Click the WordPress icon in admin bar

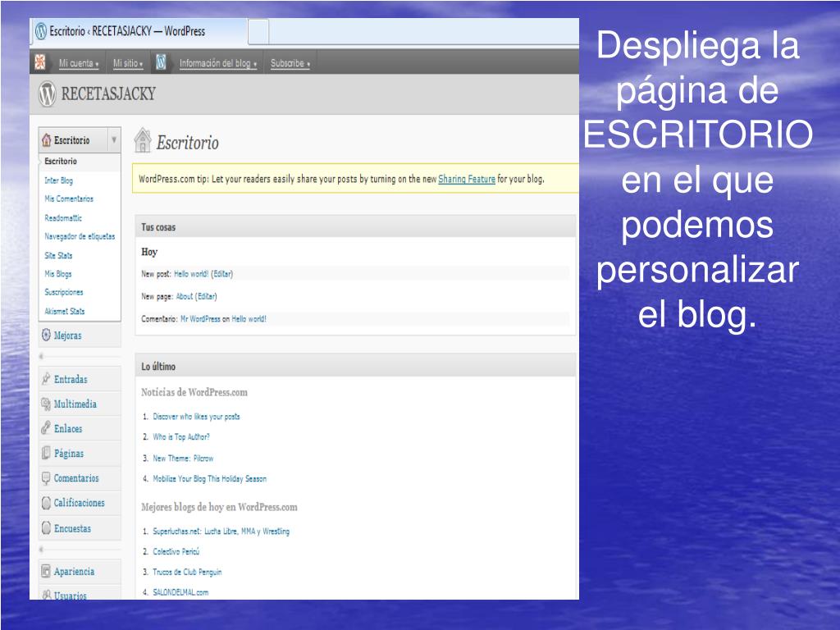click(162, 62)
